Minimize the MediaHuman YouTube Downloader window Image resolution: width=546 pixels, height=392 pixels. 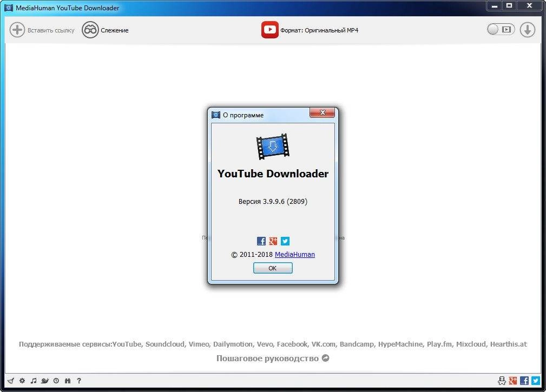[495, 5]
